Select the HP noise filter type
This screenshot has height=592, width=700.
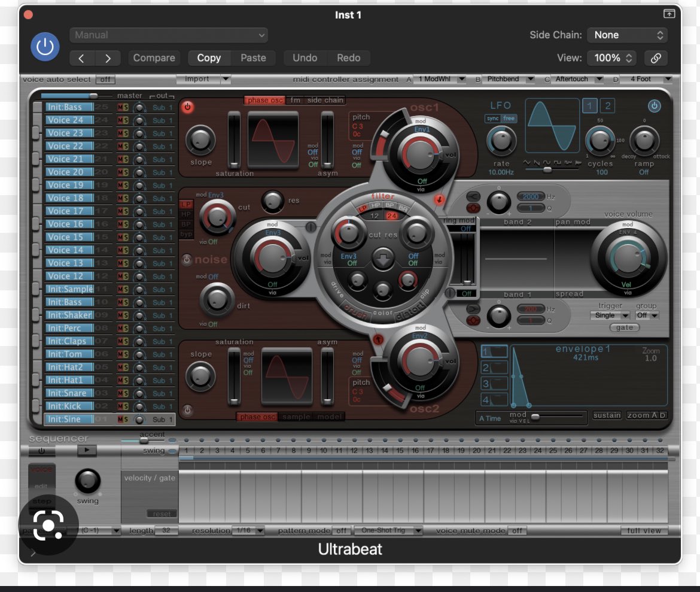(185, 214)
